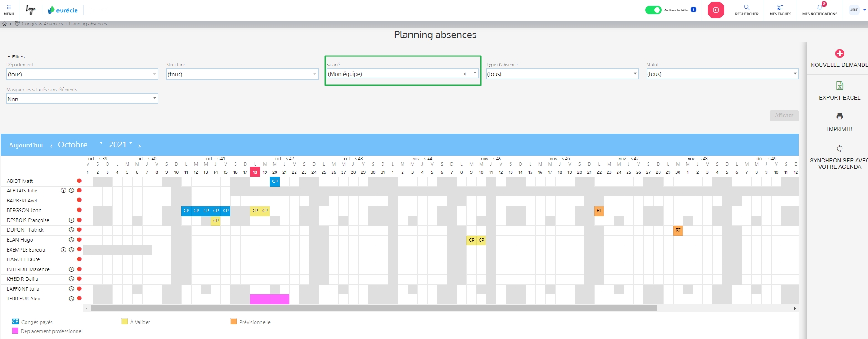The height and width of the screenshot is (339, 868).
Task: Click the Imprimer printer icon
Action: [x=839, y=116]
